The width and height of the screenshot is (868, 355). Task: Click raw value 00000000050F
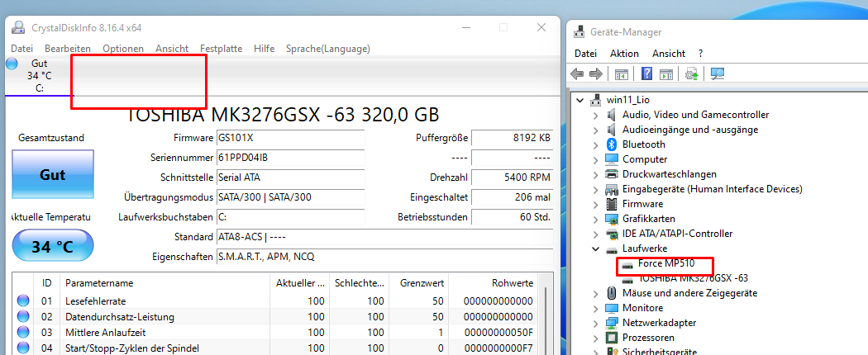[500, 333]
